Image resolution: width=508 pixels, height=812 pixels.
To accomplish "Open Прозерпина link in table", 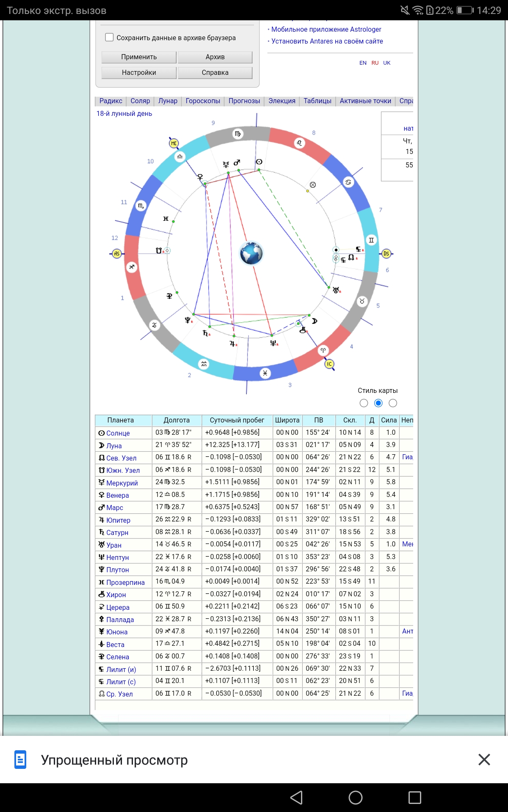I will click(x=125, y=582).
